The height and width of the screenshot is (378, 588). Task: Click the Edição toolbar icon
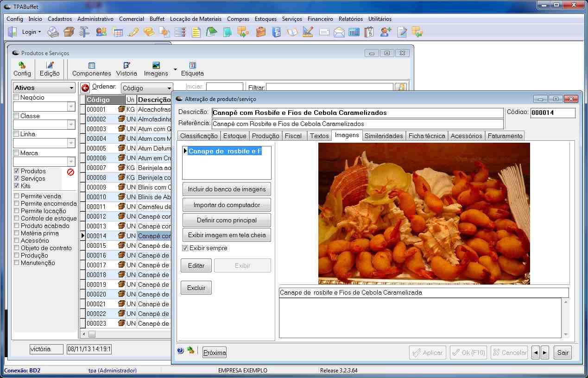click(x=50, y=69)
